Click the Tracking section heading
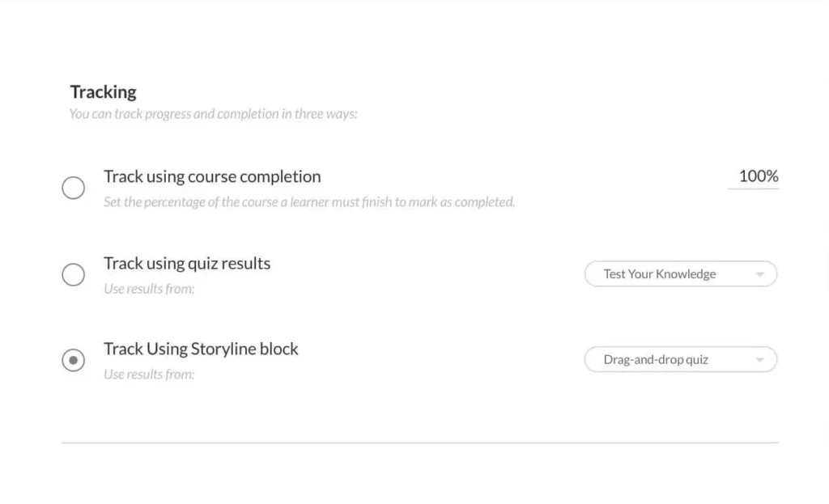The width and height of the screenshot is (829, 504). [103, 91]
